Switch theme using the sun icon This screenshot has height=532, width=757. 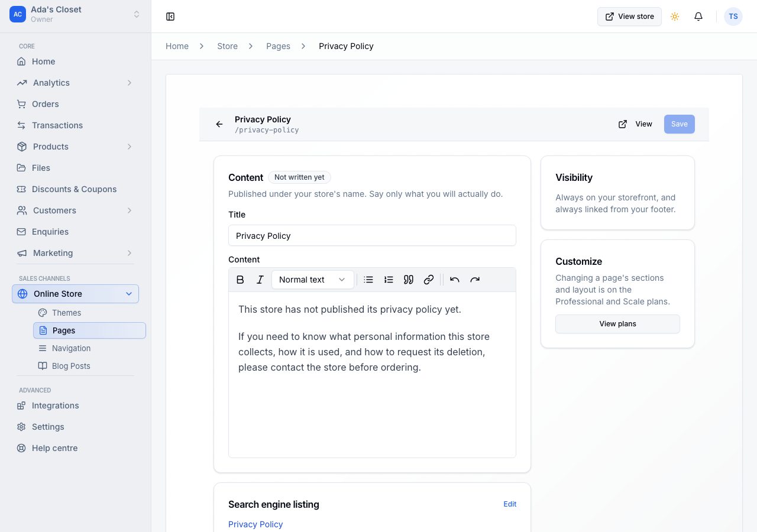(675, 17)
